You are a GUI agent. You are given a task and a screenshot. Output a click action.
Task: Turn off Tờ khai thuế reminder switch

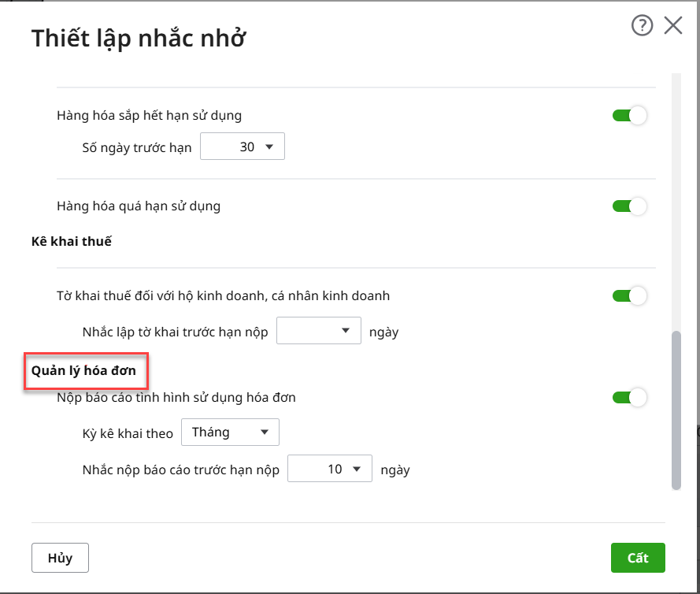tap(629, 296)
